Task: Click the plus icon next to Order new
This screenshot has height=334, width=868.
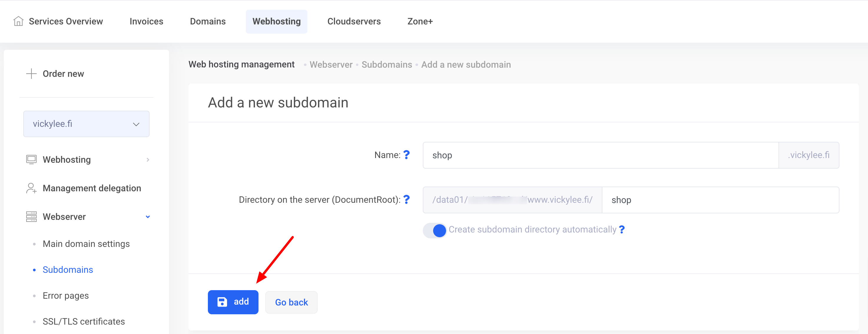Action: click(x=31, y=73)
